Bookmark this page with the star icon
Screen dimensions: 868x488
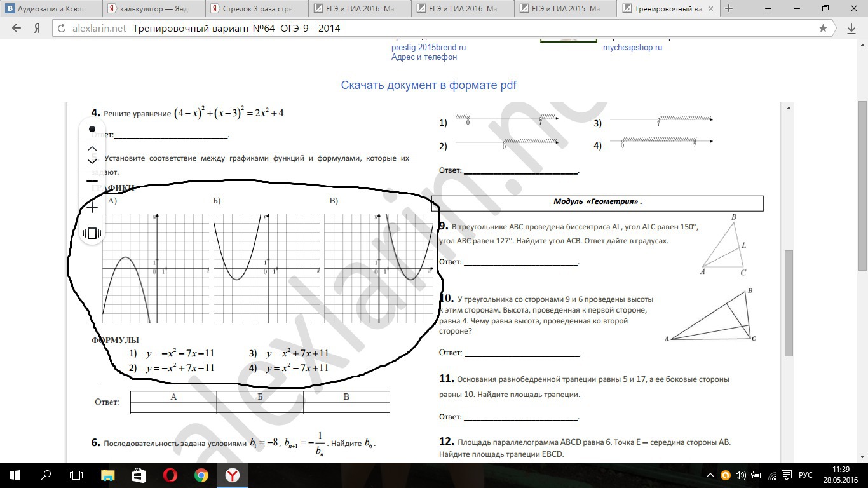pyautogui.click(x=823, y=29)
